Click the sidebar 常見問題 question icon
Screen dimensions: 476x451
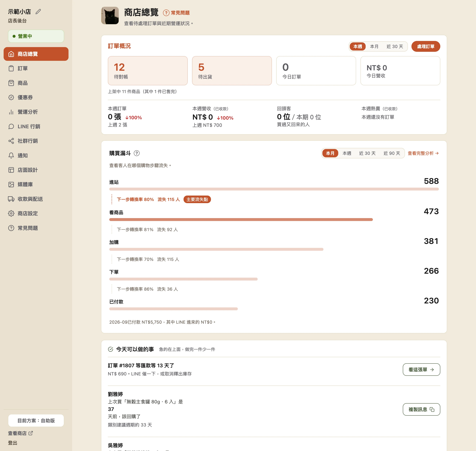click(11, 228)
